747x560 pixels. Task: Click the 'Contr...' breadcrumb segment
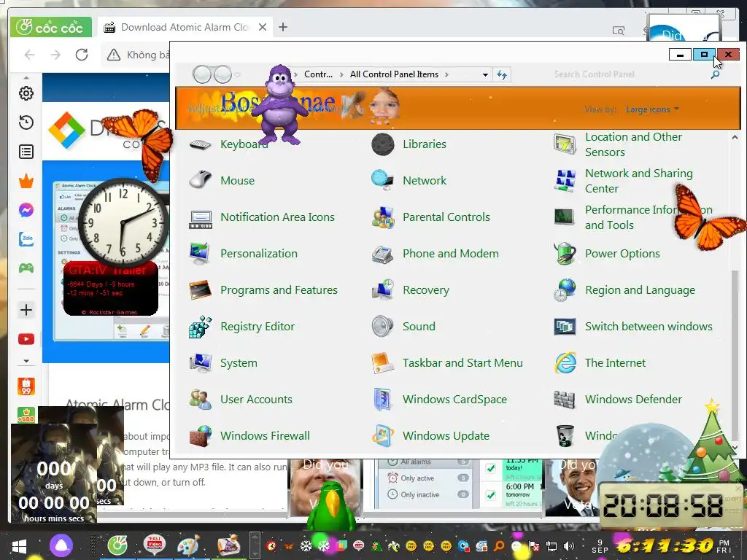click(x=318, y=74)
